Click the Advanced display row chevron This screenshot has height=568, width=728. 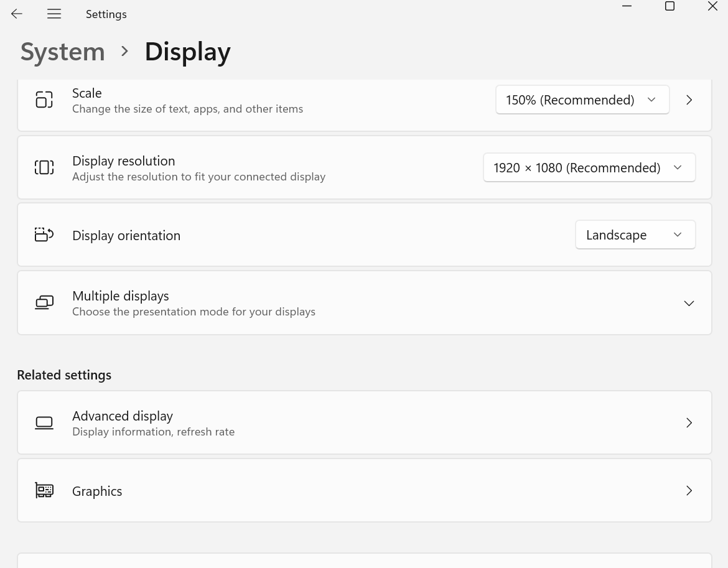tap(689, 422)
